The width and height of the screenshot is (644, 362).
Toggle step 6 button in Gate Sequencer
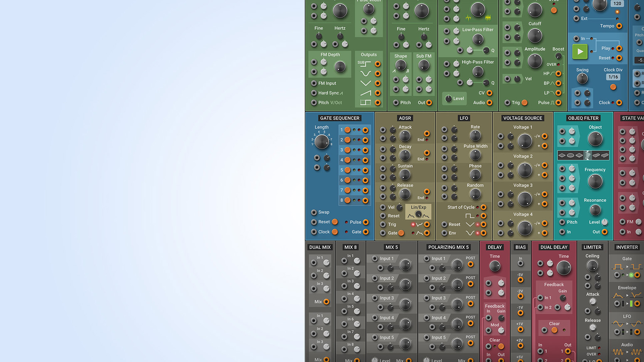[x=347, y=180]
